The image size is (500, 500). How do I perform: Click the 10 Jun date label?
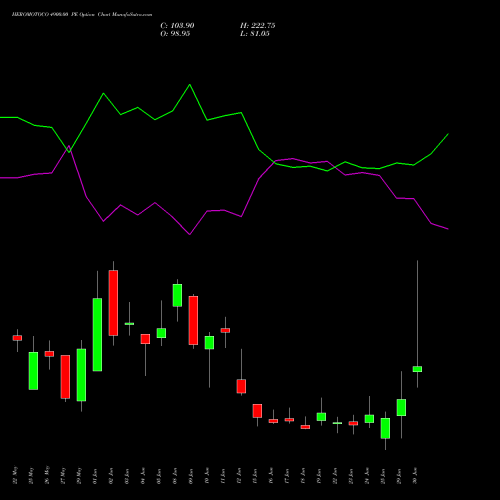tap(208, 476)
